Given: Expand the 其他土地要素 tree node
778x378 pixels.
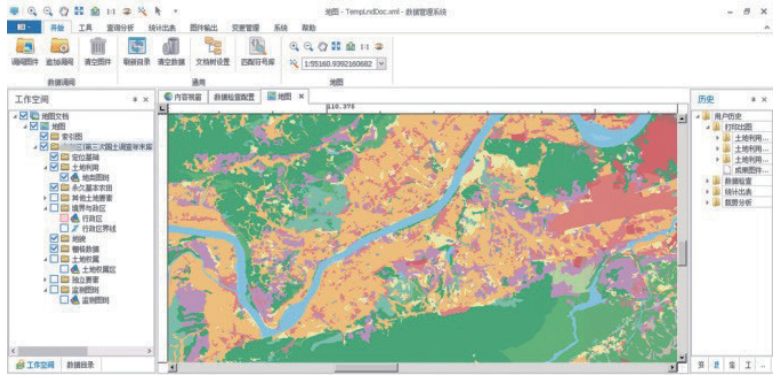Looking at the screenshot, I should click(x=45, y=198).
